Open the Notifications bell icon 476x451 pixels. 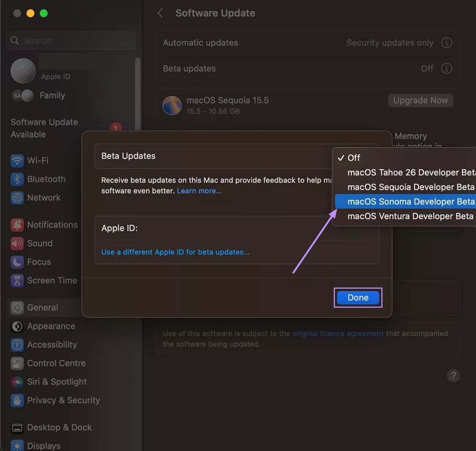pyautogui.click(x=17, y=225)
